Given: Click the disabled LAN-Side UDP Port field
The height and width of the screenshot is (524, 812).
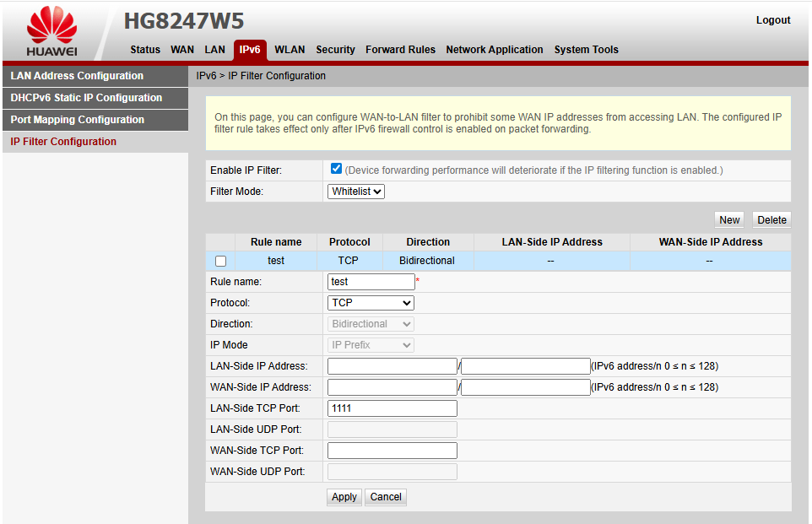Looking at the screenshot, I should click(x=392, y=429).
